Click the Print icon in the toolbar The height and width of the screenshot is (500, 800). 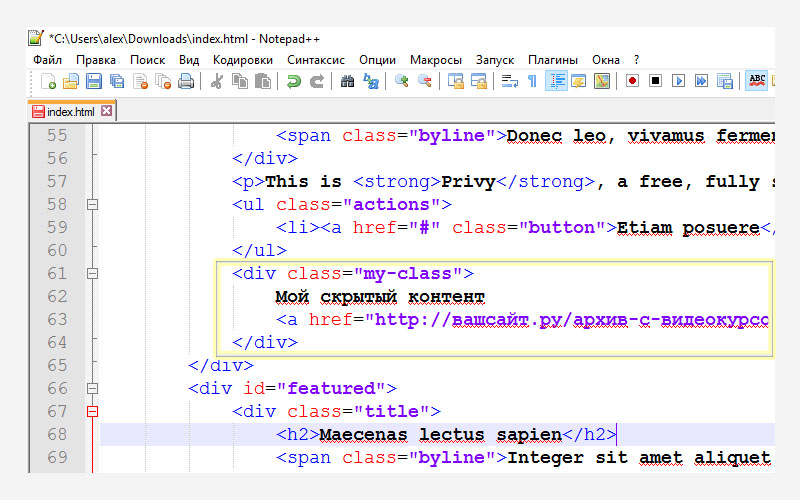pyautogui.click(x=186, y=81)
